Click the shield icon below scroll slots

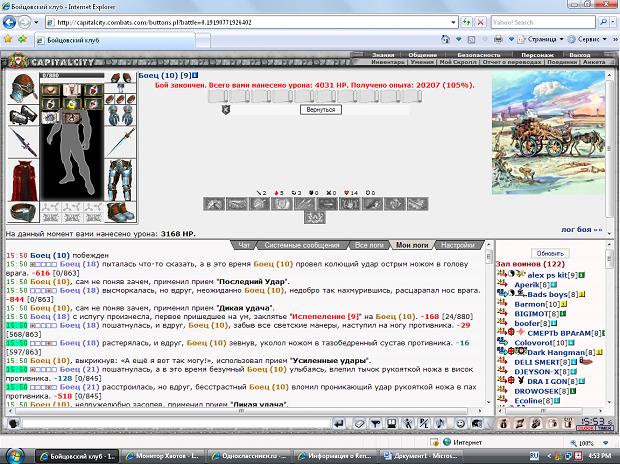[x=226, y=110]
